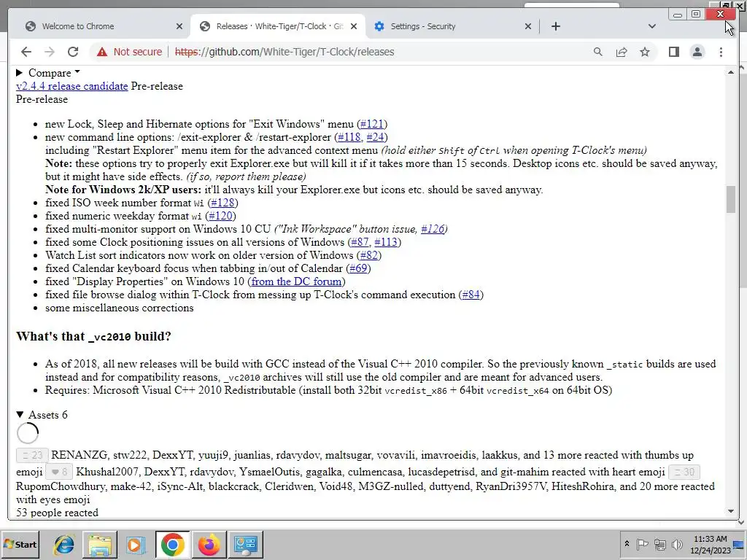Click the page scrollbar up arrow
Screen dimensions: 747x560
coord(731,72)
